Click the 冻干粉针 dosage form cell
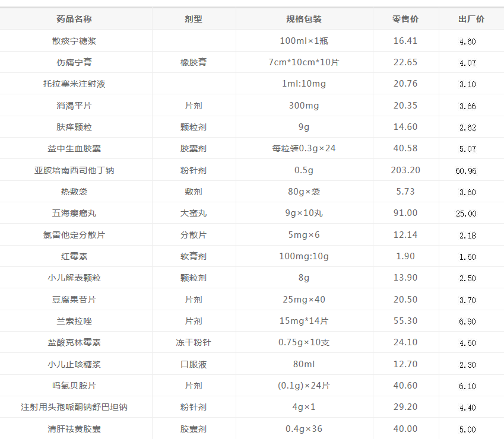 point(194,342)
